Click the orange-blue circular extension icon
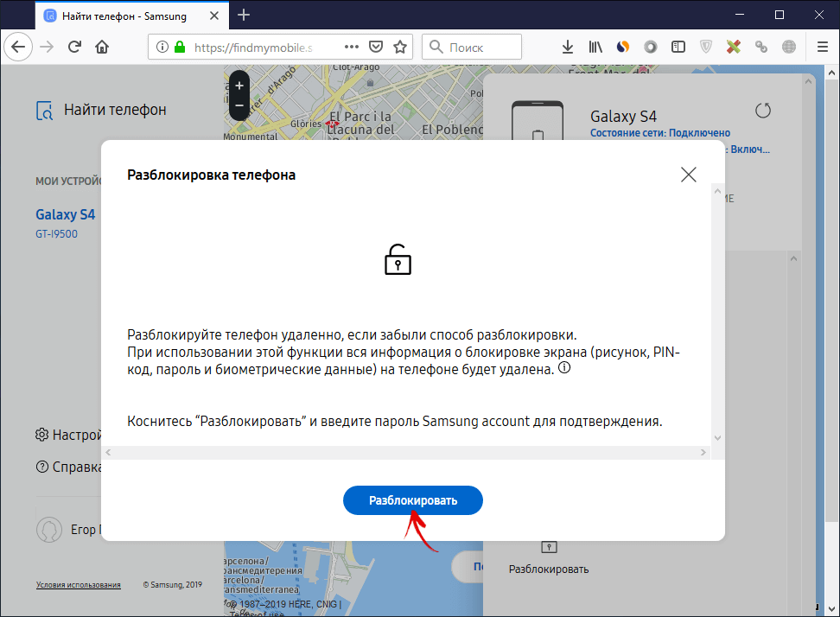The width and height of the screenshot is (840, 617). click(x=622, y=48)
